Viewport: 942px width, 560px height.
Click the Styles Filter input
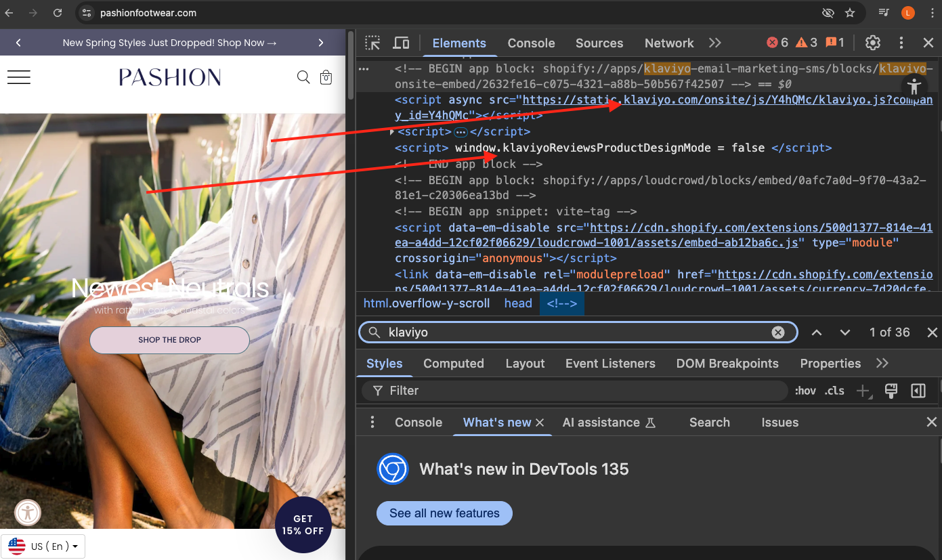pyautogui.click(x=576, y=391)
